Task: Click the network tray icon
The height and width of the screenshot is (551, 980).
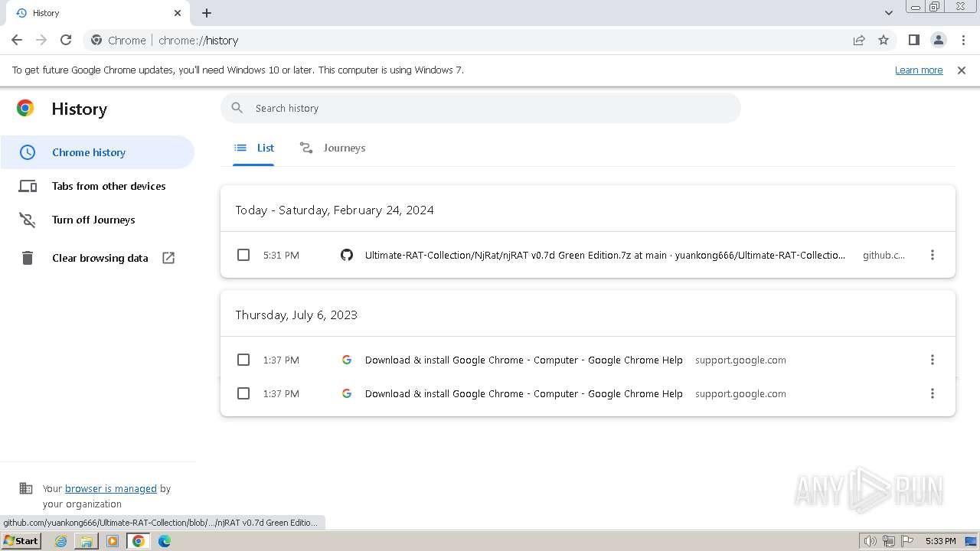Action: click(889, 541)
